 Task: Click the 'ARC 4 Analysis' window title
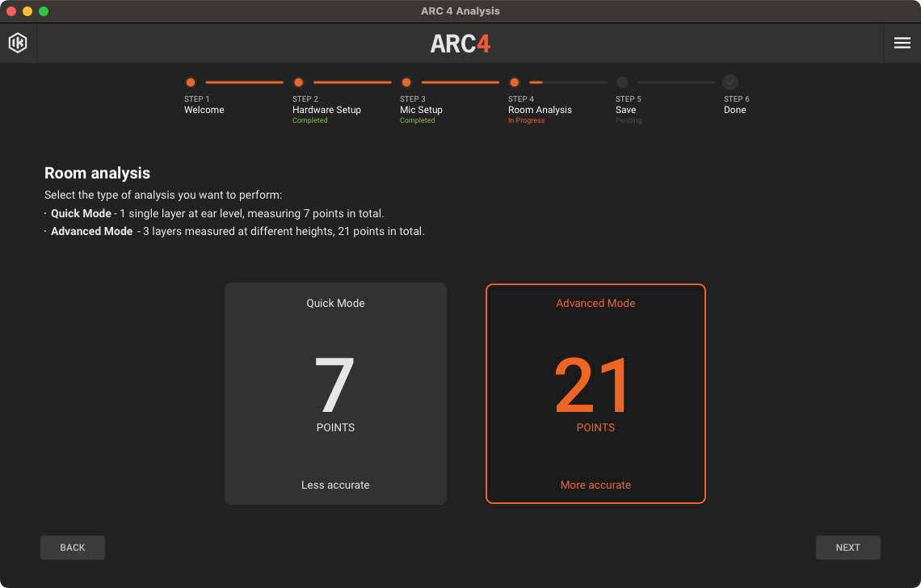click(x=460, y=11)
